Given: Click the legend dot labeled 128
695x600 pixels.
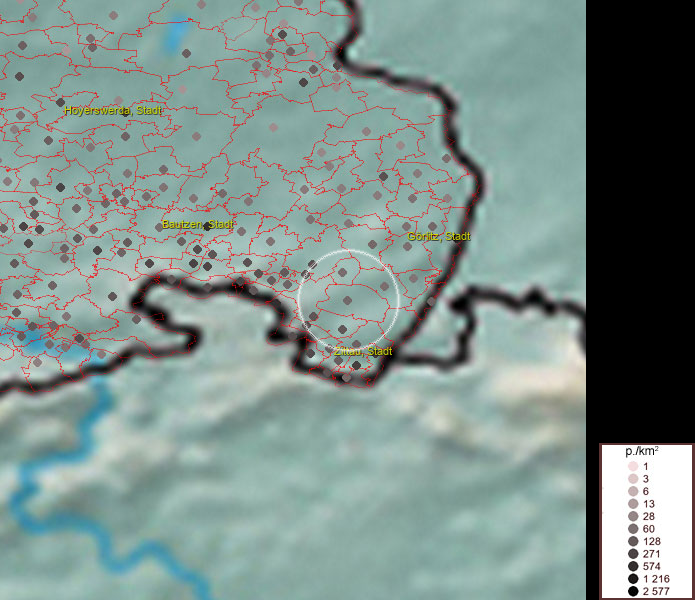Looking at the screenshot, I should [633, 541].
